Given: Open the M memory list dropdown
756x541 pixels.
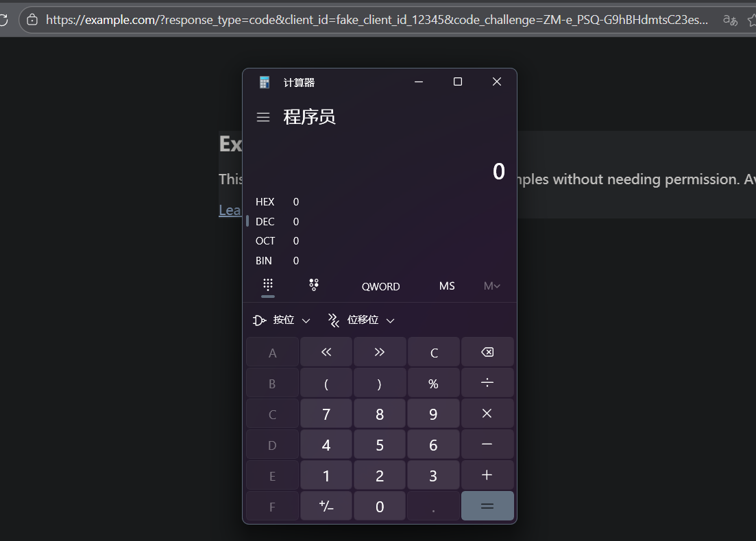Looking at the screenshot, I should click(491, 286).
